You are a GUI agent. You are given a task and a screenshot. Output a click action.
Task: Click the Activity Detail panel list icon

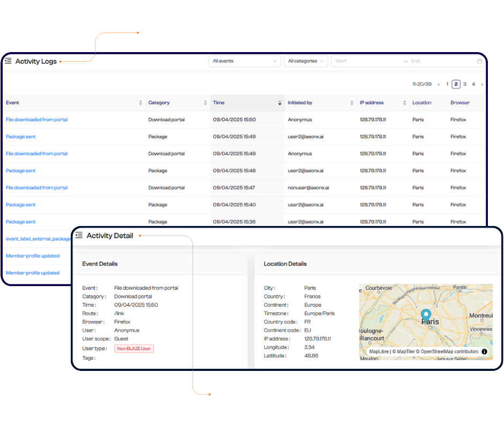pyautogui.click(x=79, y=235)
